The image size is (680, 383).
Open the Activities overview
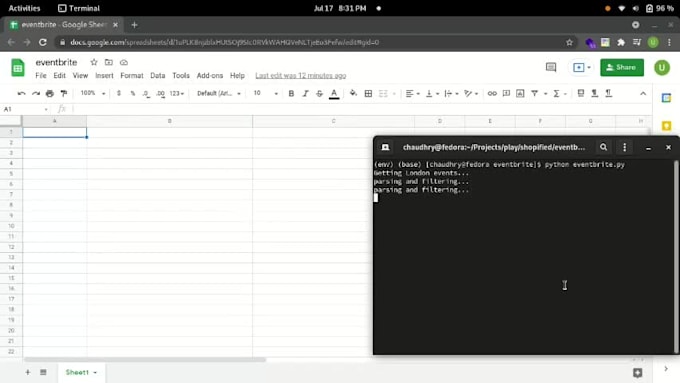(x=24, y=8)
